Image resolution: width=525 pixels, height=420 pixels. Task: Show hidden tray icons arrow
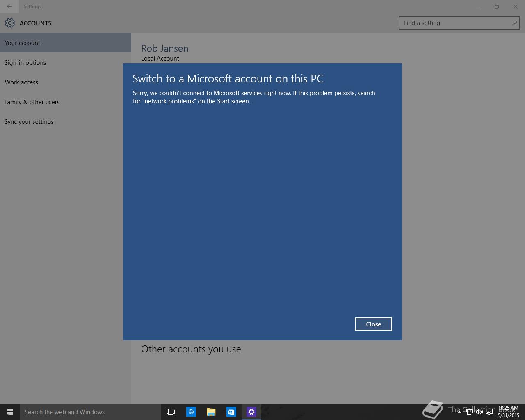(x=459, y=412)
